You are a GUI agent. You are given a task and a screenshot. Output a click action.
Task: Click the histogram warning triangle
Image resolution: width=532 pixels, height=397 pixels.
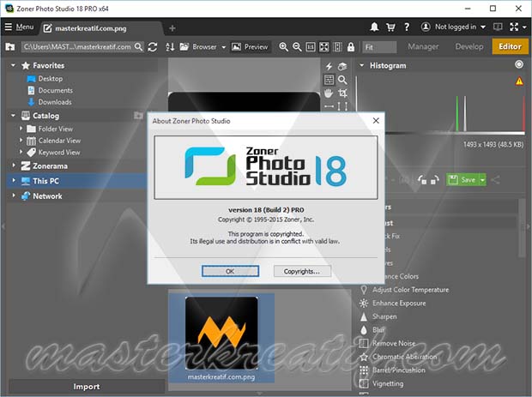[x=519, y=81]
